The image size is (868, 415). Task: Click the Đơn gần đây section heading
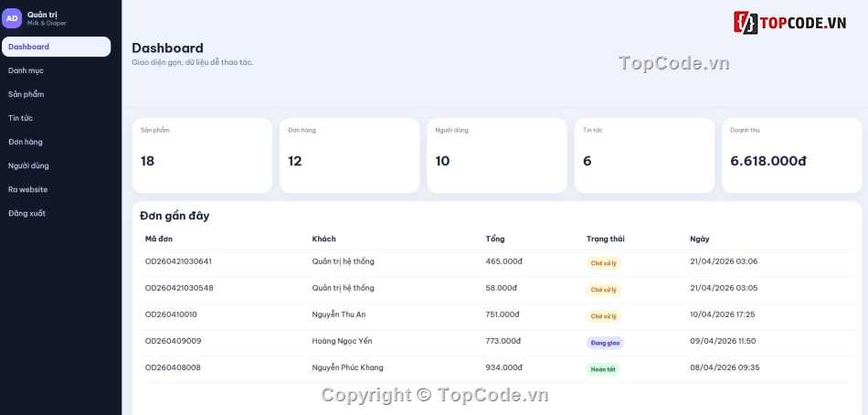(175, 216)
